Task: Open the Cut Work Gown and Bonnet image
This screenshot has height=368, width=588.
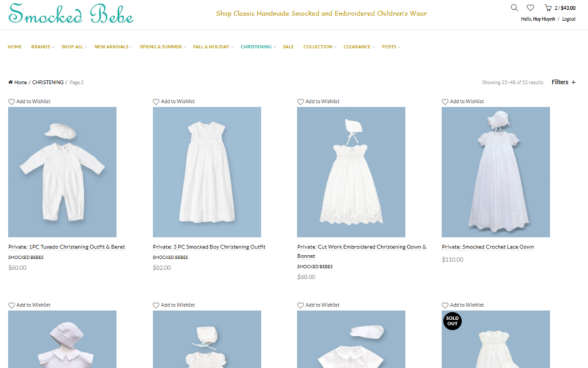Action: pyautogui.click(x=351, y=172)
